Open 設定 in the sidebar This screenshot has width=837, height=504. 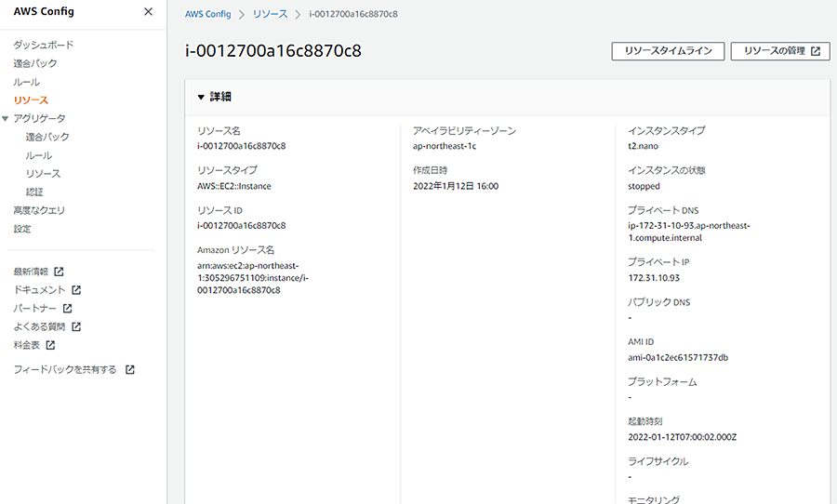coord(22,229)
